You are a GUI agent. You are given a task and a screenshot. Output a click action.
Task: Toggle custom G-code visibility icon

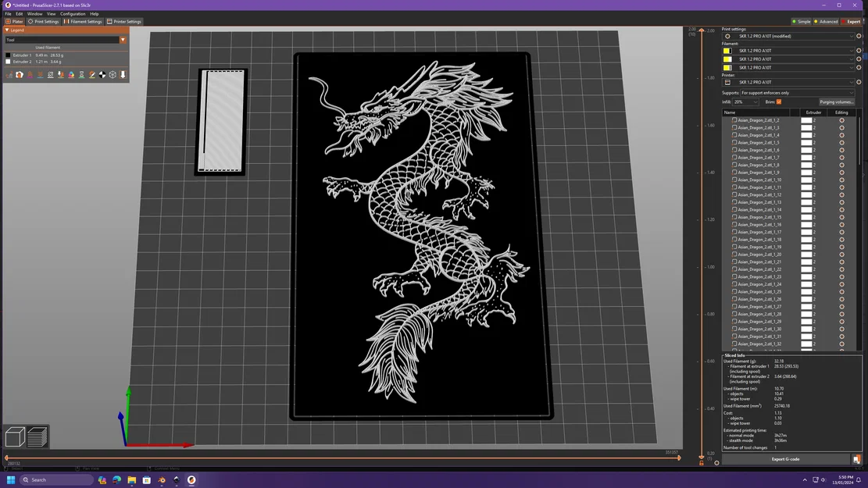point(92,75)
